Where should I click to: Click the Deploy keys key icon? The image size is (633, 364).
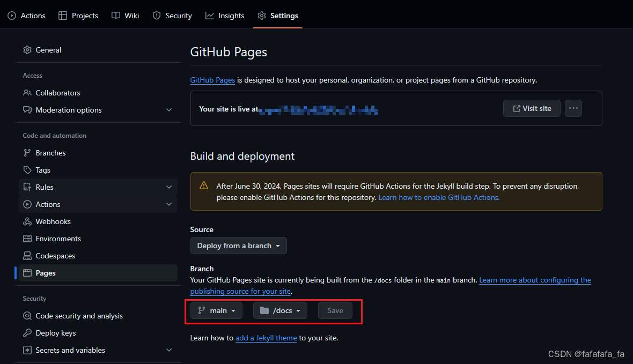[27, 333]
